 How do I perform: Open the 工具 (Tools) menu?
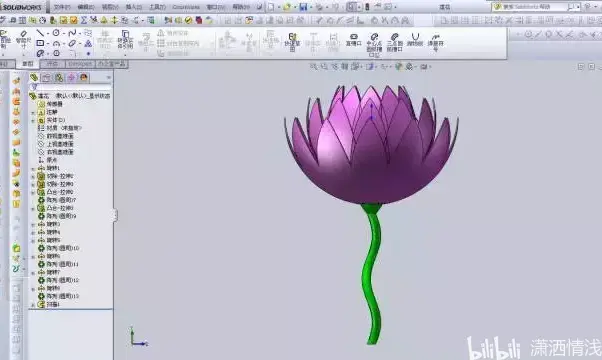pos(157,7)
